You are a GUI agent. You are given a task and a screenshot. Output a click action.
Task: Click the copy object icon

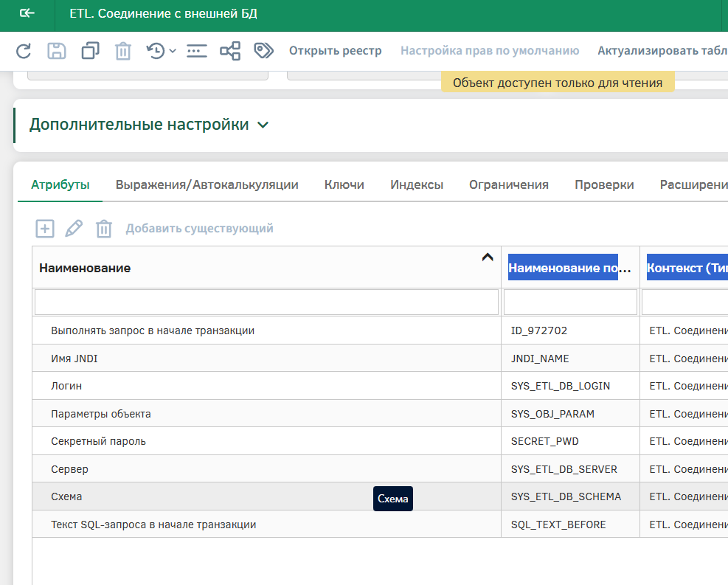[x=90, y=51]
